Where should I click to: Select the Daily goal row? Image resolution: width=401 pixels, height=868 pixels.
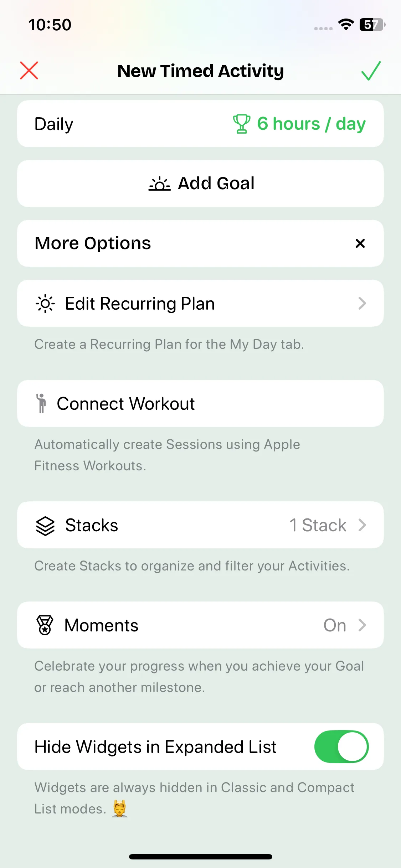54,124
